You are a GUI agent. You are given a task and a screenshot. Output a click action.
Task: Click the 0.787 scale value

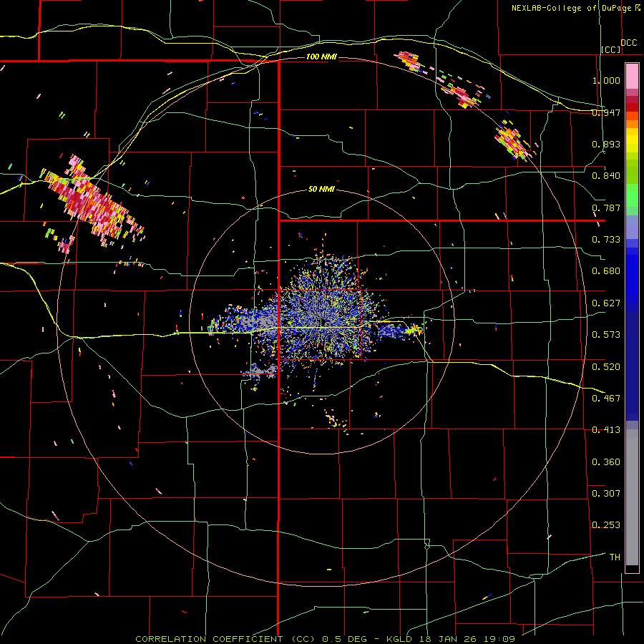pos(606,208)
